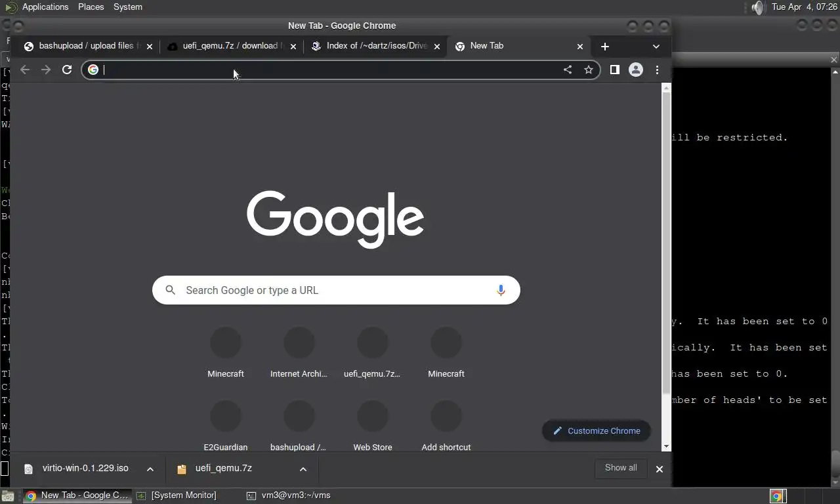Reload the current page
This screenshot has width=840, height=504.
(67, 70)
